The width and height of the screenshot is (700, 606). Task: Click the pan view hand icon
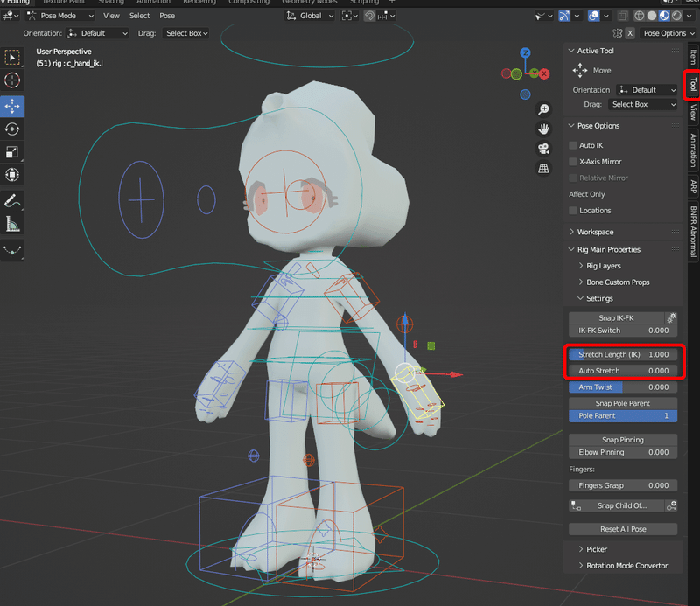tap(543, 129)
